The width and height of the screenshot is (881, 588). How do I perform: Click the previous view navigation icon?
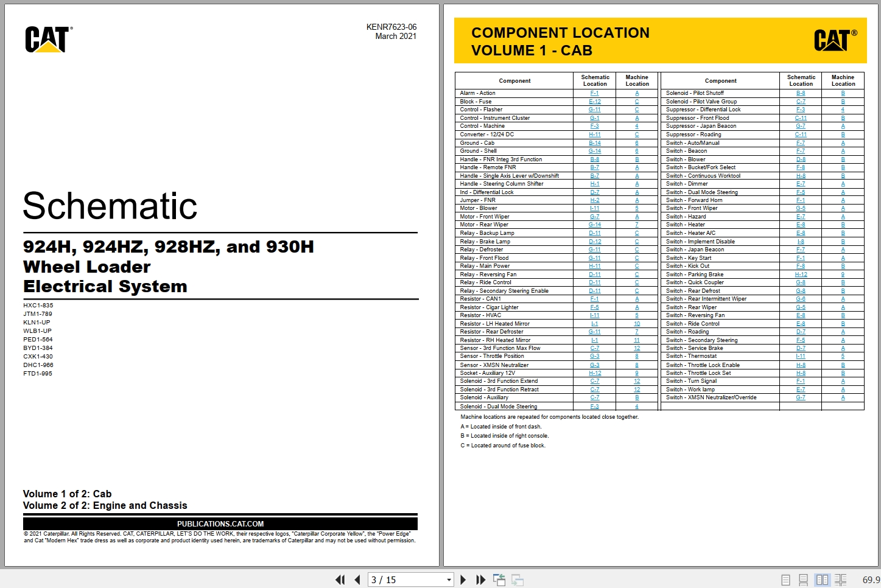[x=499, y=580]
